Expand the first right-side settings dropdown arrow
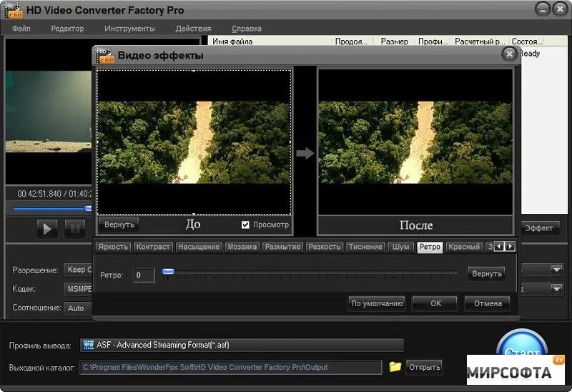 [557, 270]
